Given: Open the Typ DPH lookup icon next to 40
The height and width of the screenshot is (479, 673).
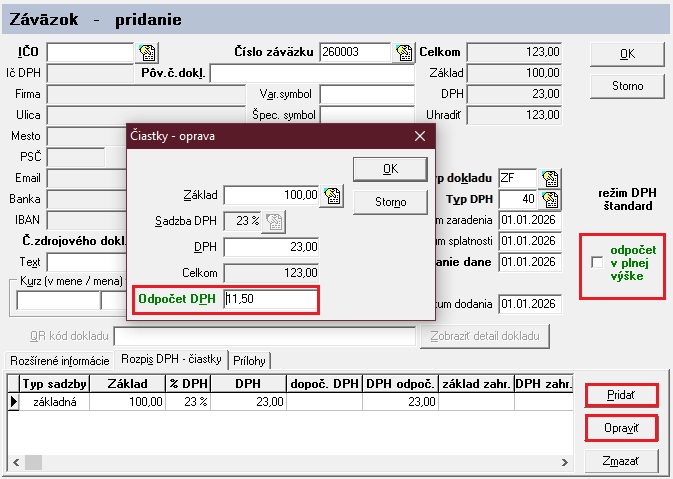Looking at the screenshot, I should (x=549, y=199).
